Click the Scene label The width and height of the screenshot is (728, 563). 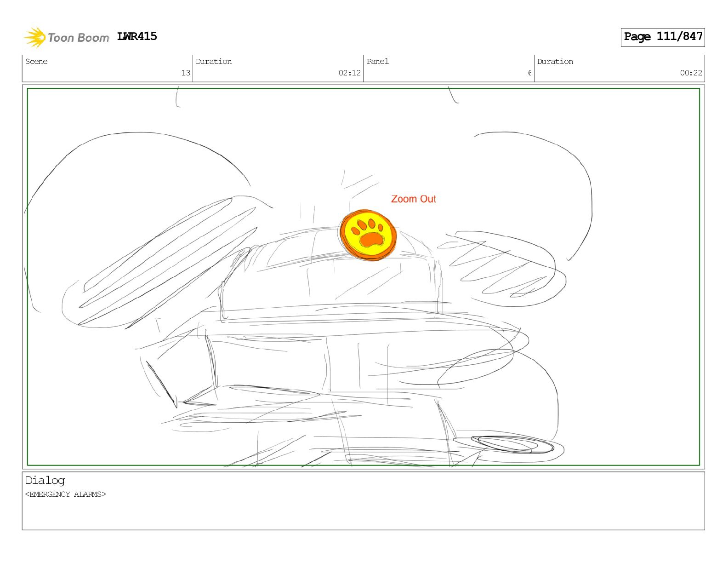click(36, 62)
